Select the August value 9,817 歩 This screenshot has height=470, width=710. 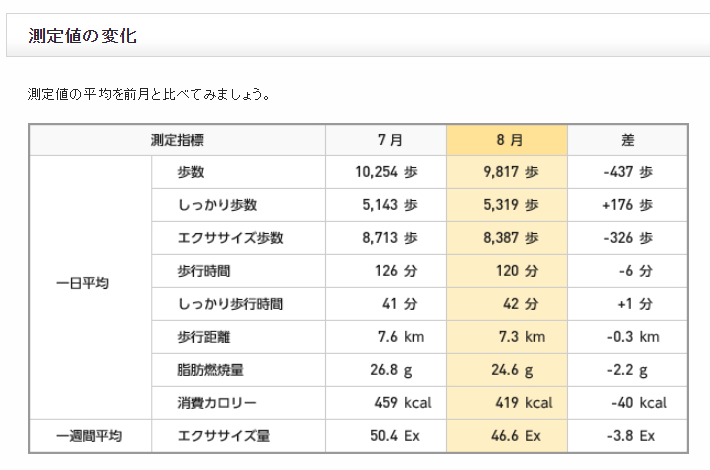pyautogui.click(x=511, y=172)
